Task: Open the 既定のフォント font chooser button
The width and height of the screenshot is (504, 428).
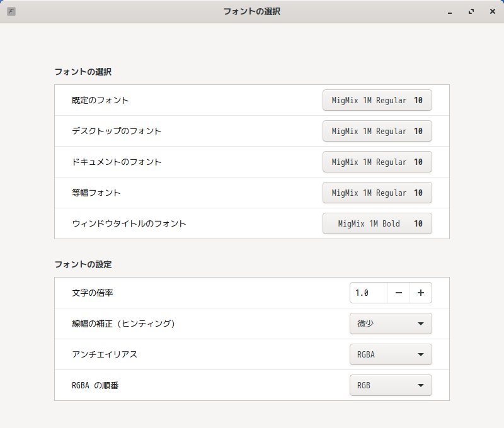Action: 377,100
